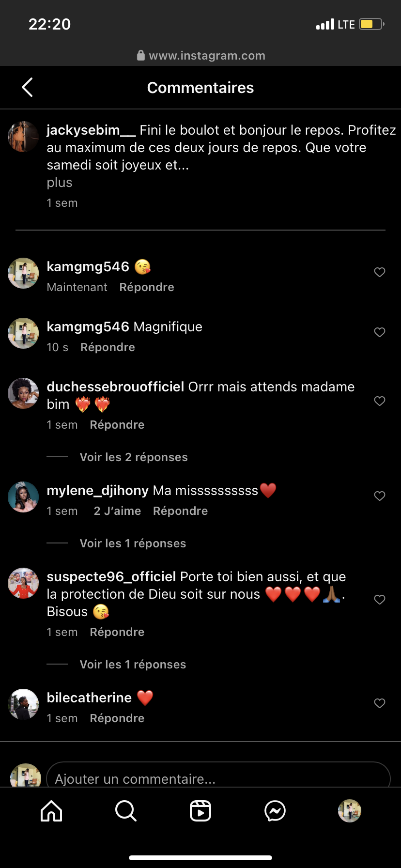
Task: Like the suspecte96_officiel comment
Action: coord(380,600)
